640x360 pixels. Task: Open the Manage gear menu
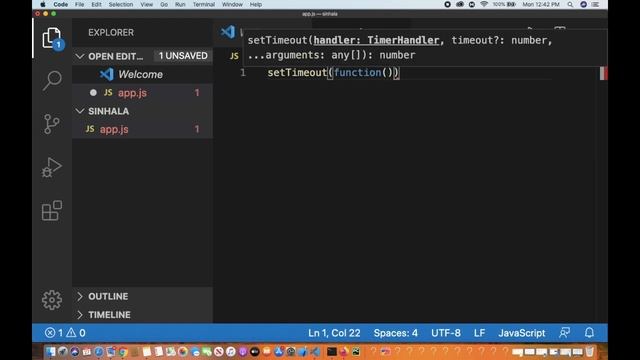click(52, 300)
